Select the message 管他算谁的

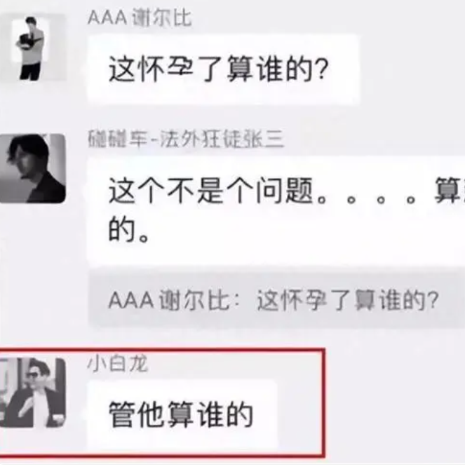[x=182, y=414]
